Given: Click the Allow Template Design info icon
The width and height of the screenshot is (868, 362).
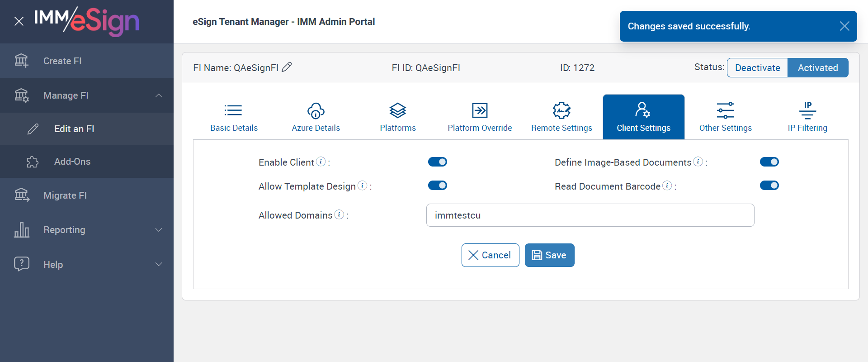Looking at the screenshot, I should click(362, 186).
